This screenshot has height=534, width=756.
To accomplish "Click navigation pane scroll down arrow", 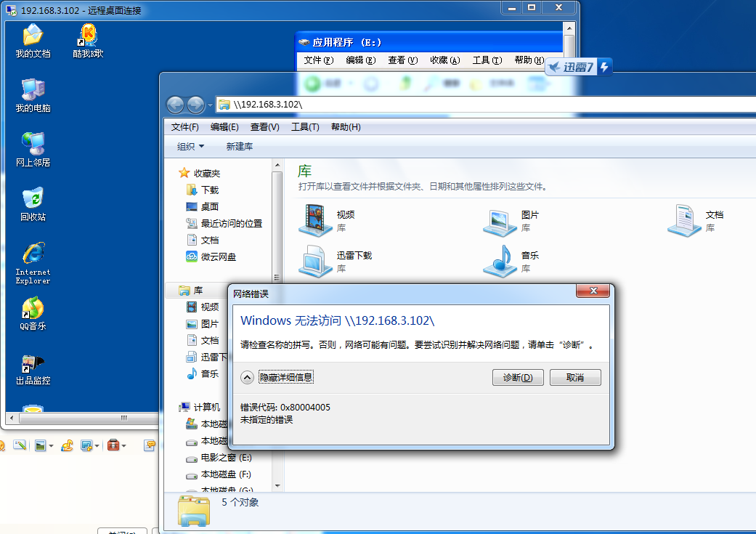I will click(277, 486).
